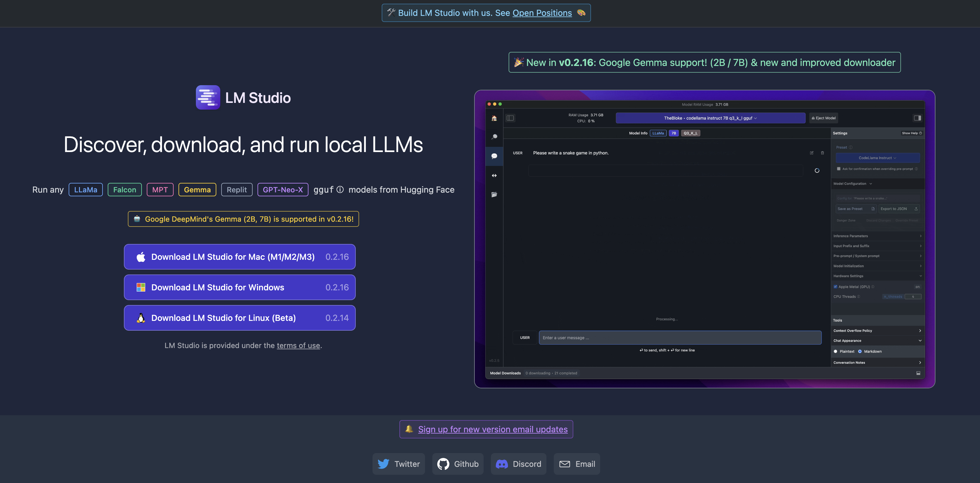Open the Model Downloads tab in bottom bar

[x=505, y=373]
